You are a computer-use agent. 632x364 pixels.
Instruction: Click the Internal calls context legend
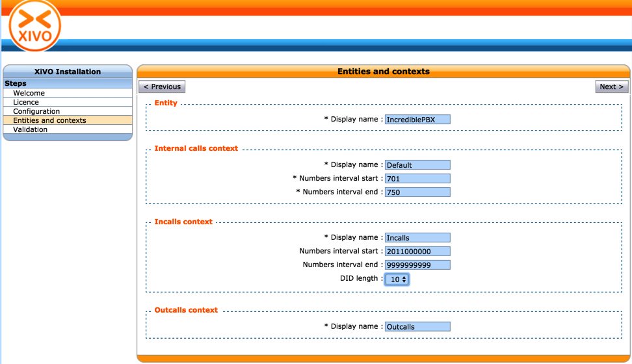point(196,148)
